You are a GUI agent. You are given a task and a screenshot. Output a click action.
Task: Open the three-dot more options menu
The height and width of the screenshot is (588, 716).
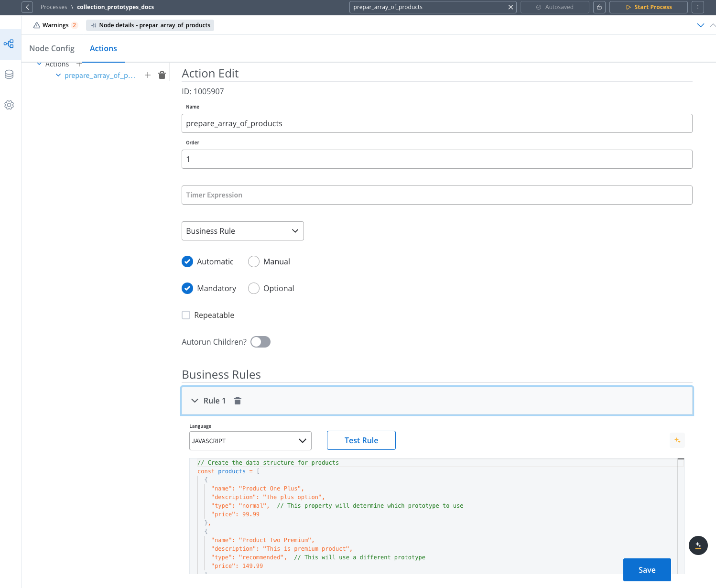[x=698, y=7]
